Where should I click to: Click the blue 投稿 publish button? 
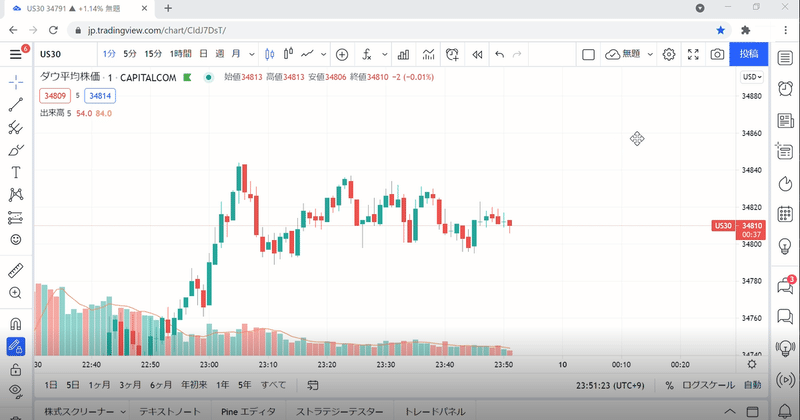pyautogui.click(x=748, y=54)
